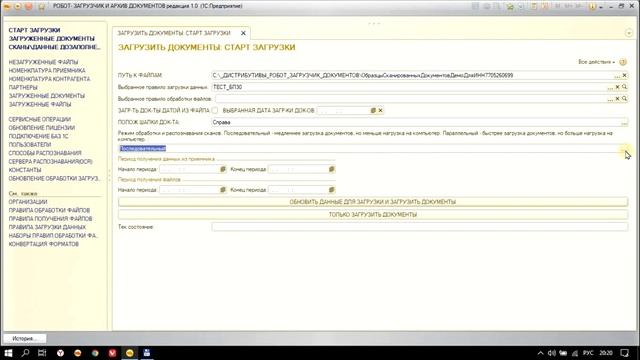Click ТОЛЬКО ЗАГРУЗИТЬ ДОКУМЕНТЫ button
Image resolution: width=640 pixels, height=360 pixels.
coord(373,215)
